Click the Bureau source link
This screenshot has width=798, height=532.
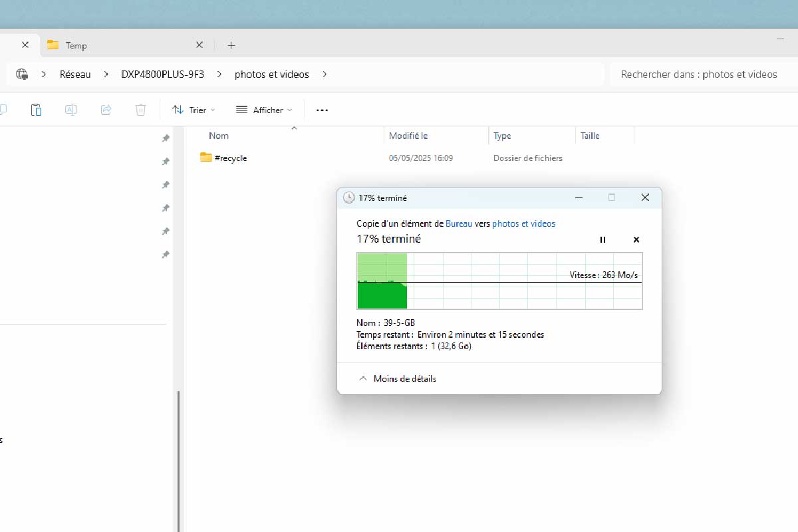[459, 224]
